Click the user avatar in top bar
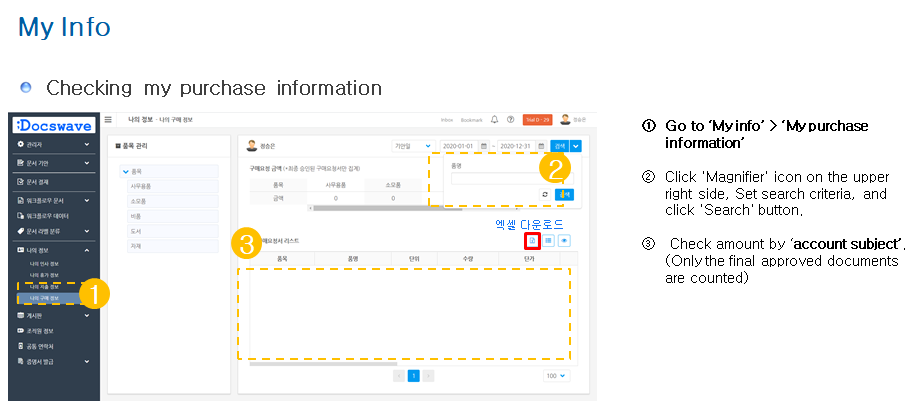The width and height of the screenshot is (919, 401). [x=565, y=119]
